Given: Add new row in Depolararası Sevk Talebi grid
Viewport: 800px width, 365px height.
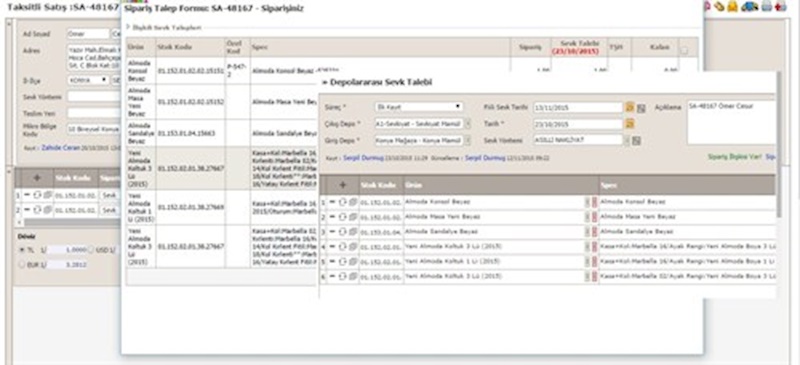Looking at the screenshot, I should tap(342, 185).
